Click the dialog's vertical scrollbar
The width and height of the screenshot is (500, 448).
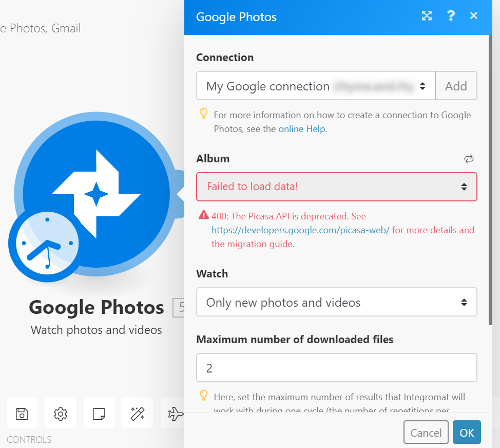tap(490, 180)
